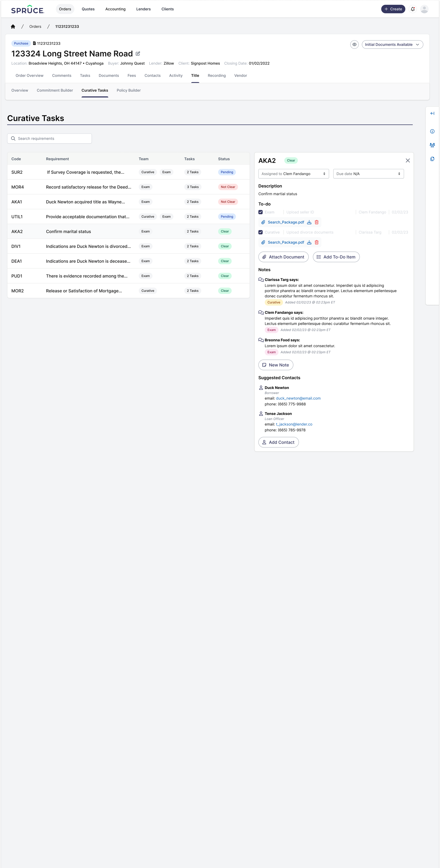The width and height of the screenshot is (440, 868).
Task: Open the info icon in right sidebar
Action: tap(432, 131)
